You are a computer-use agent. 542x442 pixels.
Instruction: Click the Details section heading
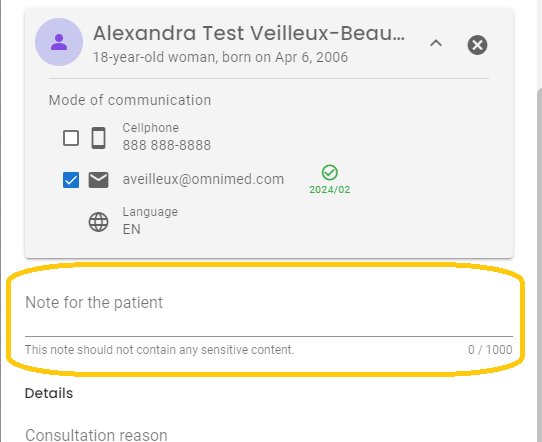[x=49, y=393]
